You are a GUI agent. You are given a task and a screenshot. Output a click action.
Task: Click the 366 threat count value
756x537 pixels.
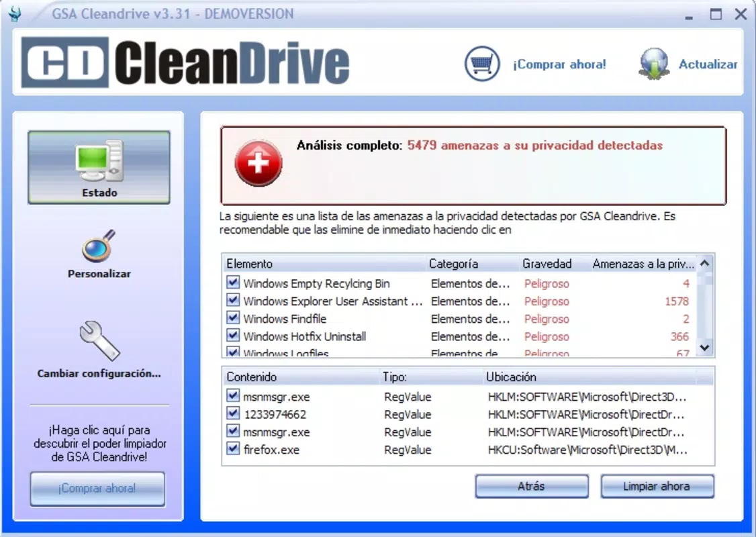(x=680, y=336)
